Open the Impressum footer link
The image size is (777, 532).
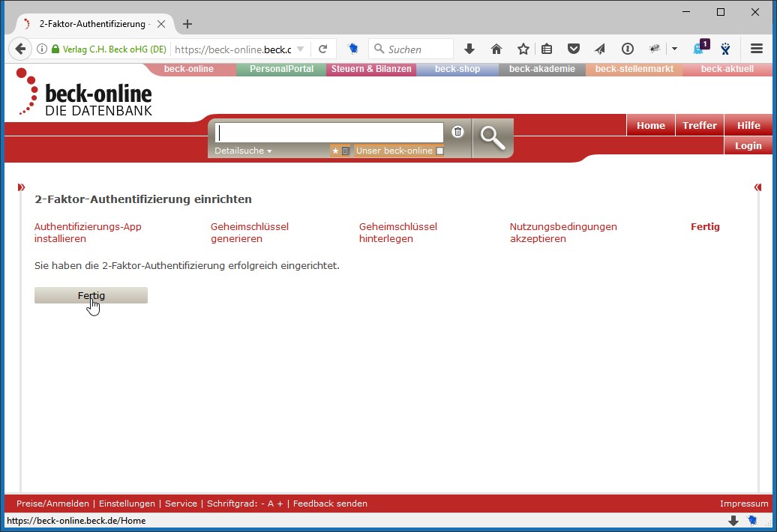pos(744,504)
